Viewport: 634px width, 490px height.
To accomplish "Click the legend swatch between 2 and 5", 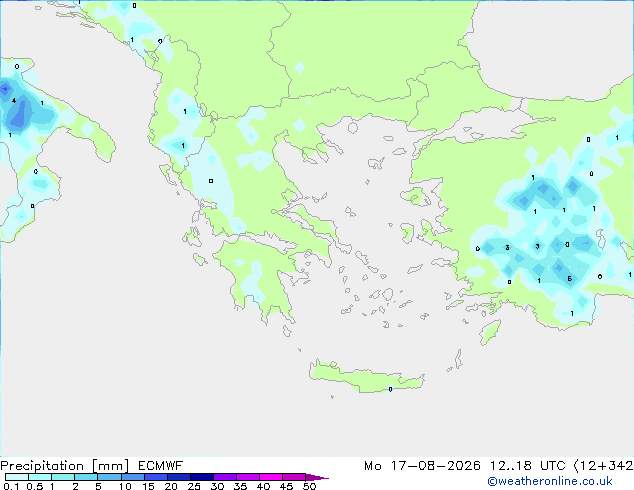I will (86, 477).
